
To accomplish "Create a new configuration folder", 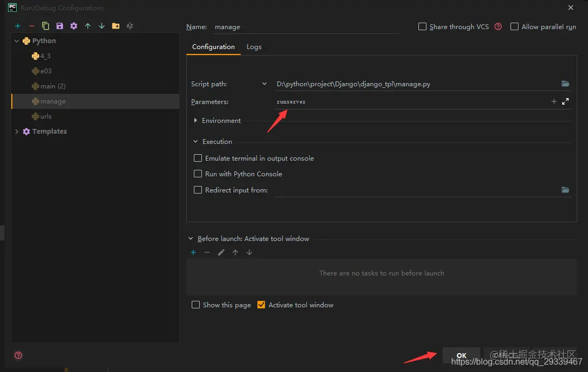I will [116, 26].
